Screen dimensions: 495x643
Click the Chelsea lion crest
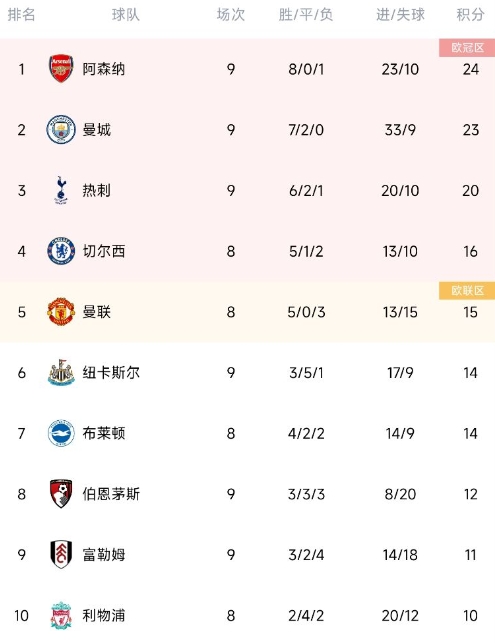(61, 251)
